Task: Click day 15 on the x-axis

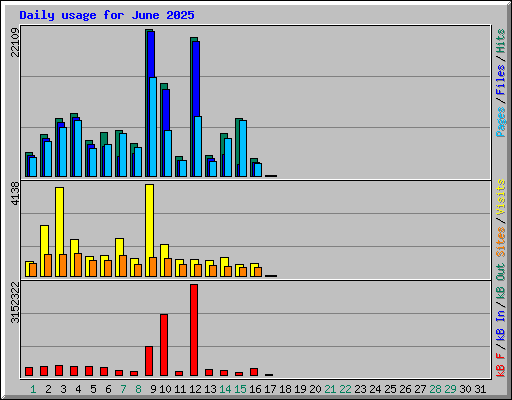Action: (x=240, y=389)
